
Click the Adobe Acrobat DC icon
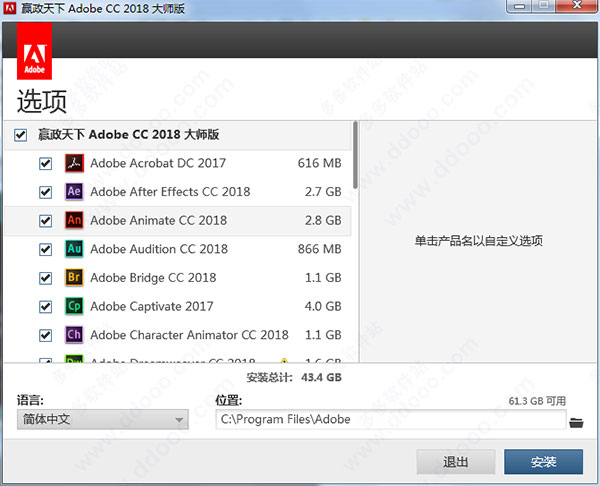74,163
